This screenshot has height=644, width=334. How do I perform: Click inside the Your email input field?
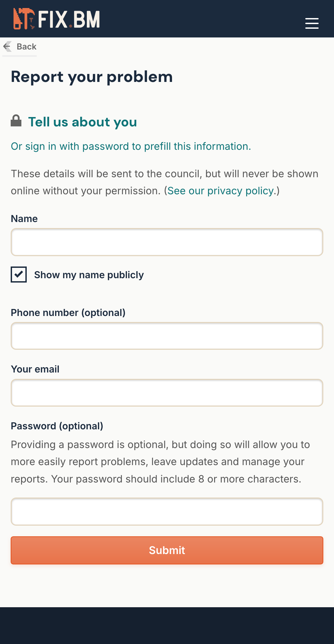167,393
